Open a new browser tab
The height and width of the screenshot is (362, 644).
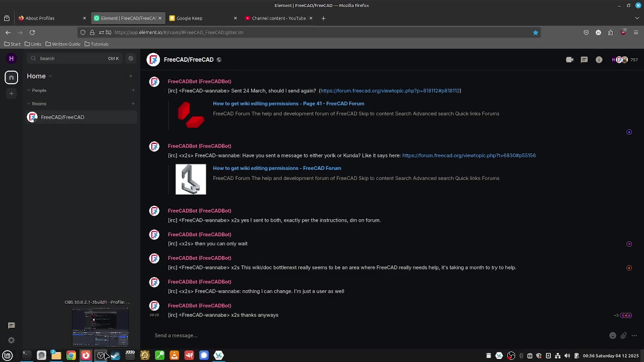pos(324,18)
